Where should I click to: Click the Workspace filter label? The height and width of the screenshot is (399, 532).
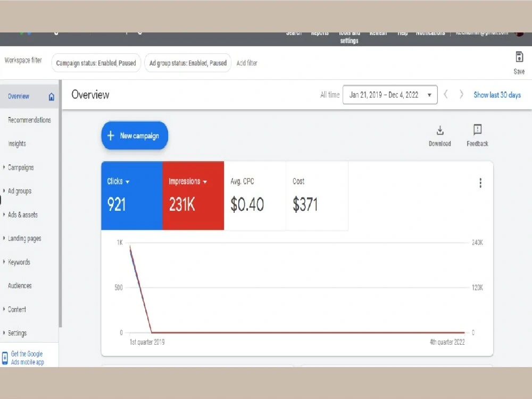tap(23, 61)
